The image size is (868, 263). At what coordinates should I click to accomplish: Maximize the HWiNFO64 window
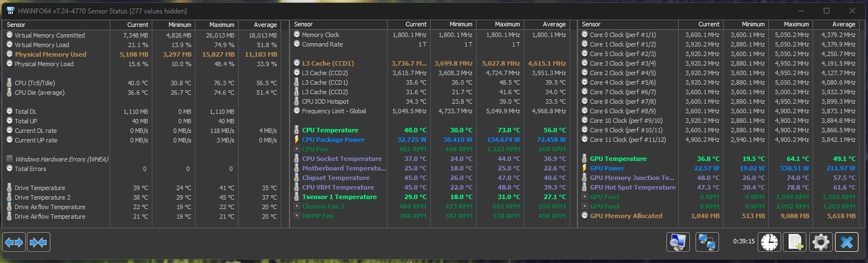click(x=827, y=10)
